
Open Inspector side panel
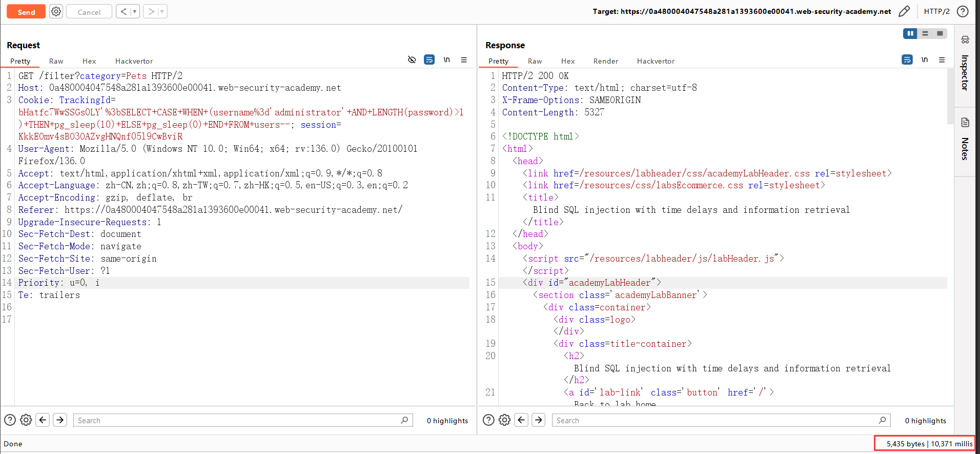click(x=965, y=72)
